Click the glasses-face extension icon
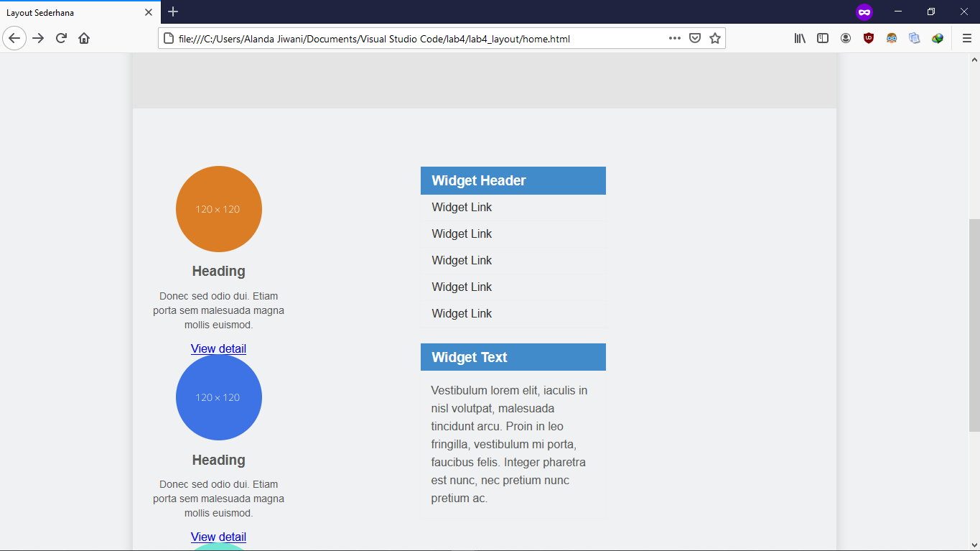This screenshot has width=980, height=551. [892, 38]
